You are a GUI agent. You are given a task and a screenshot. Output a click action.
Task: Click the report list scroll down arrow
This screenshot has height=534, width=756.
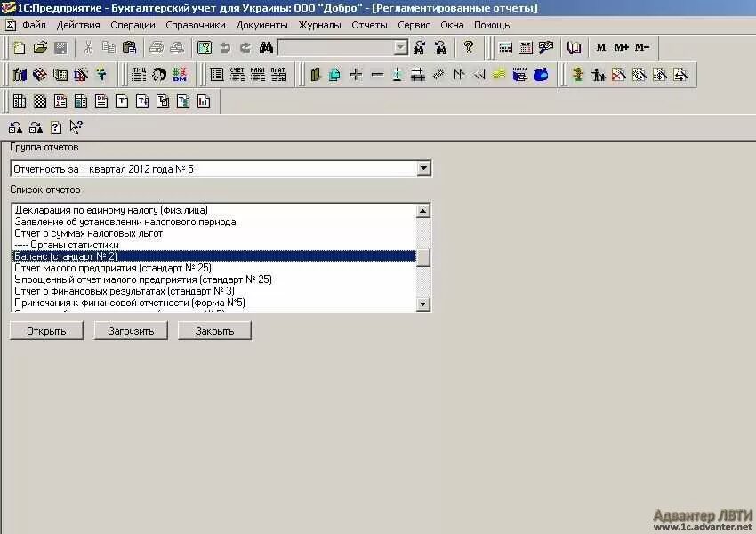422,303
